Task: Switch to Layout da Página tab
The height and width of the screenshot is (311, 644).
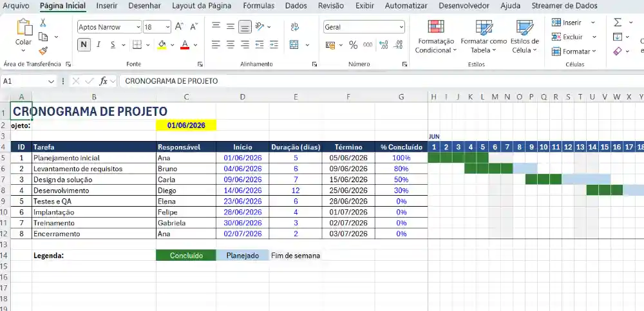Action: pyautogui.click(x=201, y=6)
